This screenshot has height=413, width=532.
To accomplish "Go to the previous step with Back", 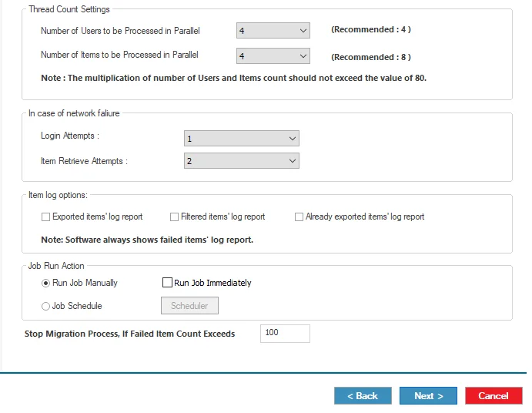I will (363, 396).
